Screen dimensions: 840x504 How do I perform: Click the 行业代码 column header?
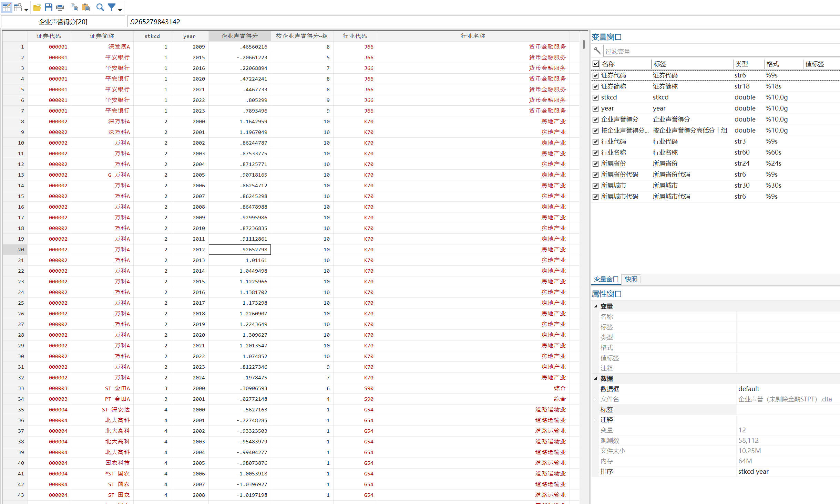355,36
